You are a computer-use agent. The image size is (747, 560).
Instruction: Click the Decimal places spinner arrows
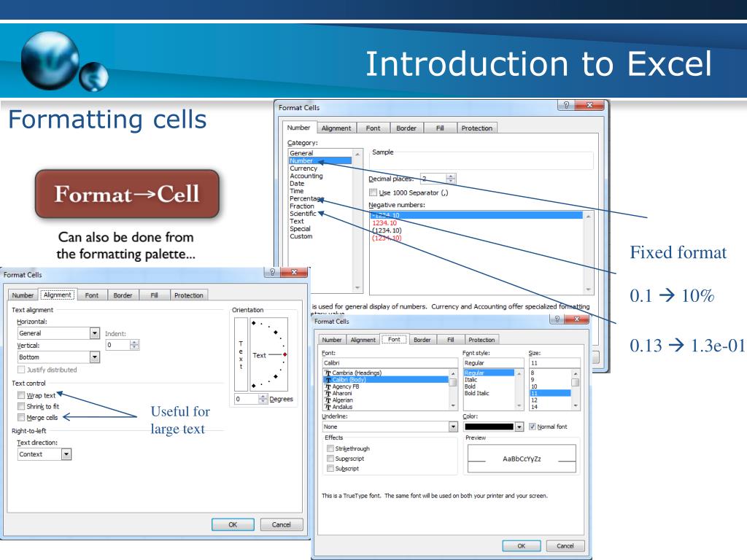(x=451, y=179)
